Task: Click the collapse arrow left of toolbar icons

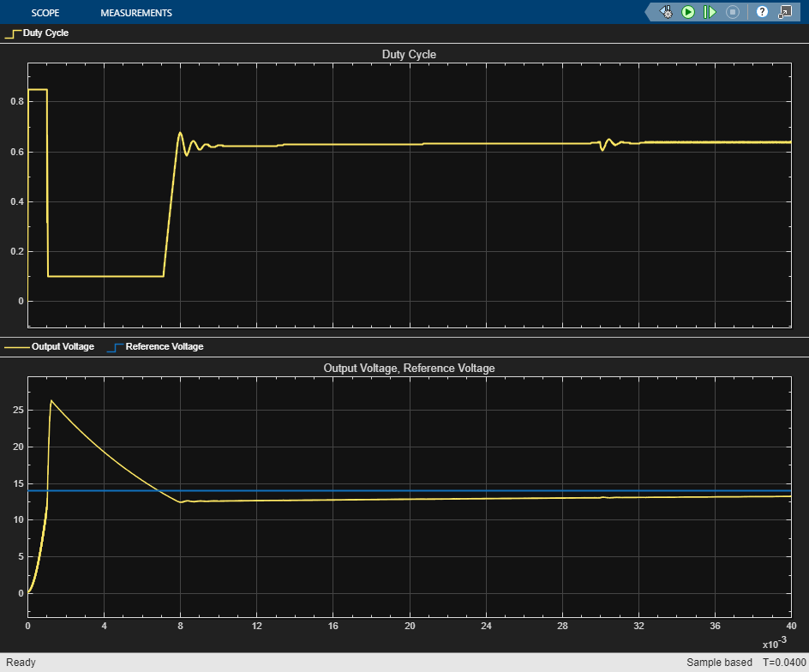Action: coord(650,12)
